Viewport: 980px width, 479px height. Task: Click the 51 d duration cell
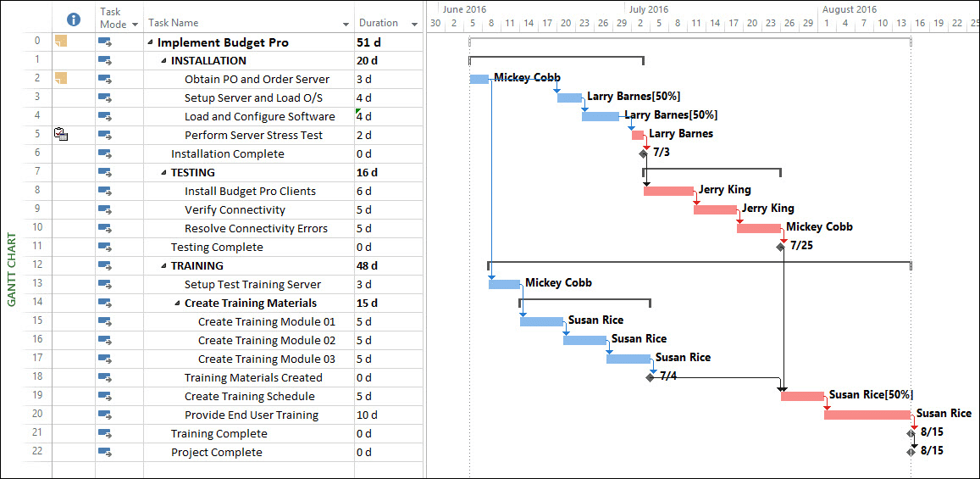(x=389, y=42)
